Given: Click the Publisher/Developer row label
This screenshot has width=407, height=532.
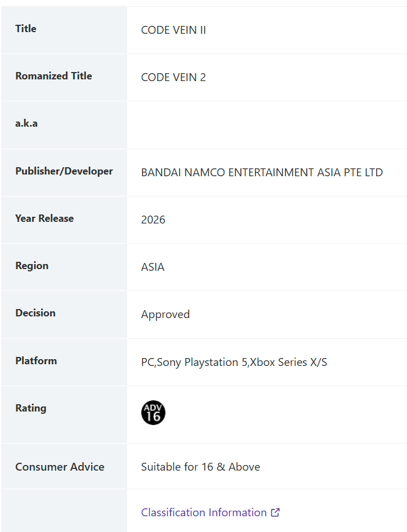Looking at the screenshot, I should tap(64, 171).
